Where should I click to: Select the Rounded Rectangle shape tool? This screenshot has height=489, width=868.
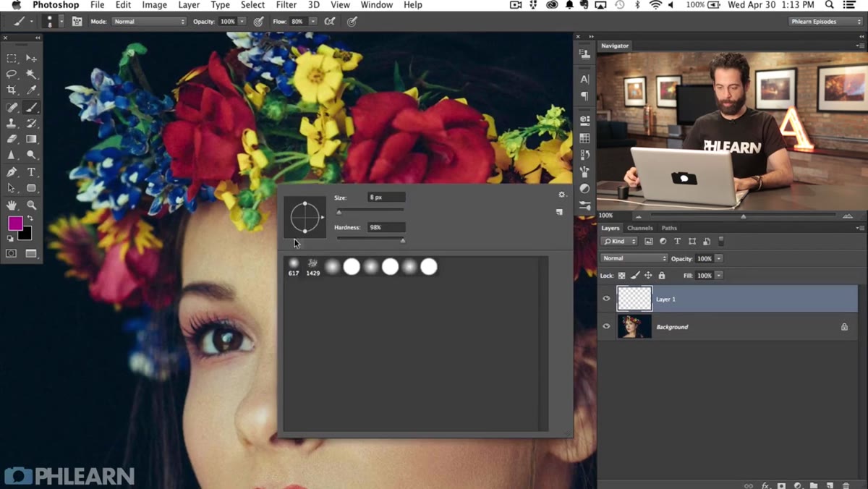pos(31,188)
